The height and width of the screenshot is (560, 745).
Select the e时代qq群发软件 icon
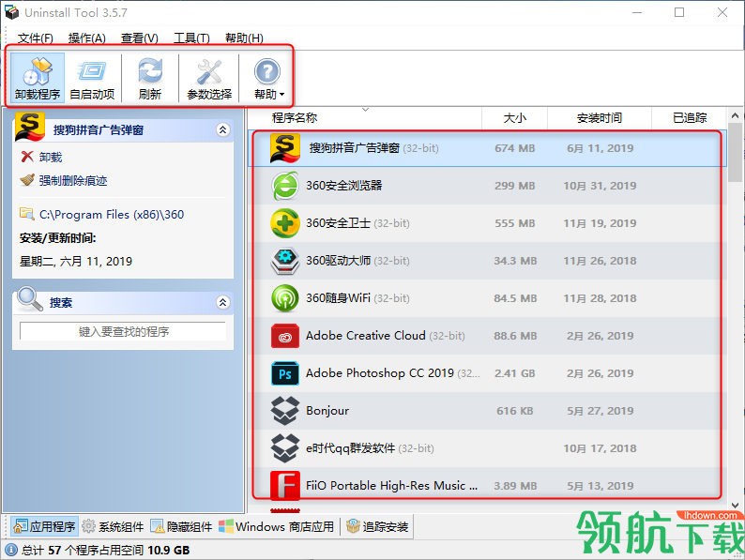point(285,448)
